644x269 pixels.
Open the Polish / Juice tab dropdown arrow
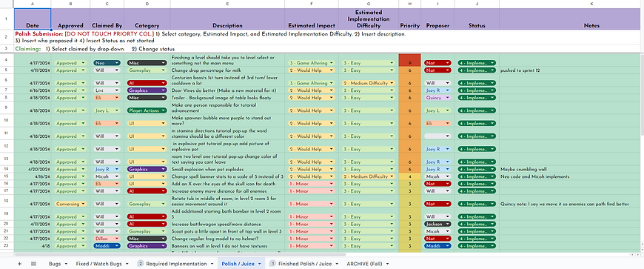tap(260, 264)
